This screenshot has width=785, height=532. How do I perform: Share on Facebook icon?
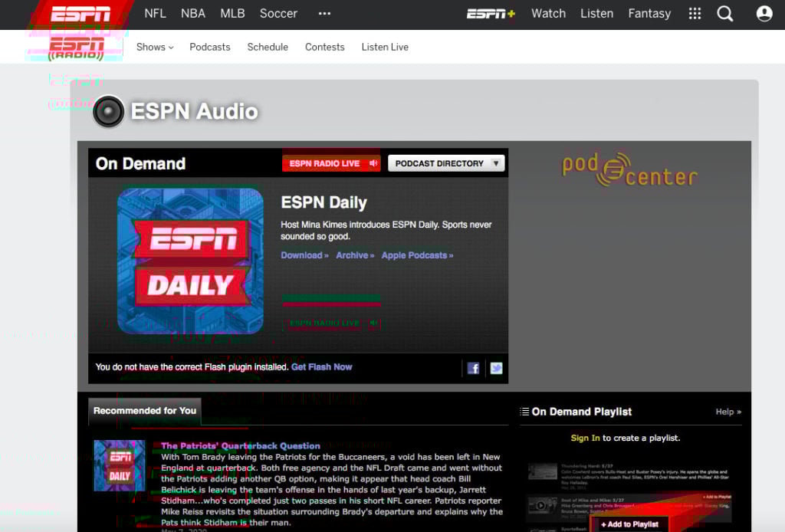473,369
